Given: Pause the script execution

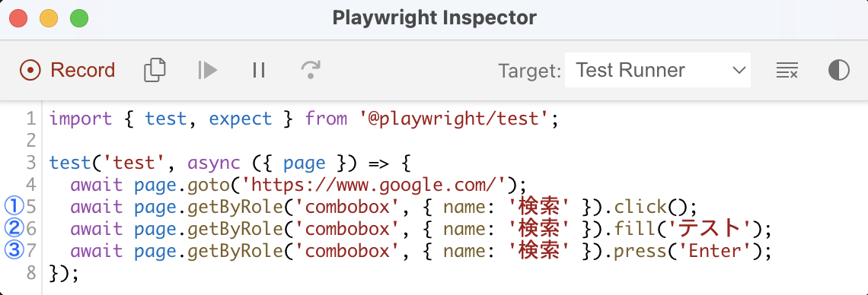Looking at the screenshot, I should (259, 70).
